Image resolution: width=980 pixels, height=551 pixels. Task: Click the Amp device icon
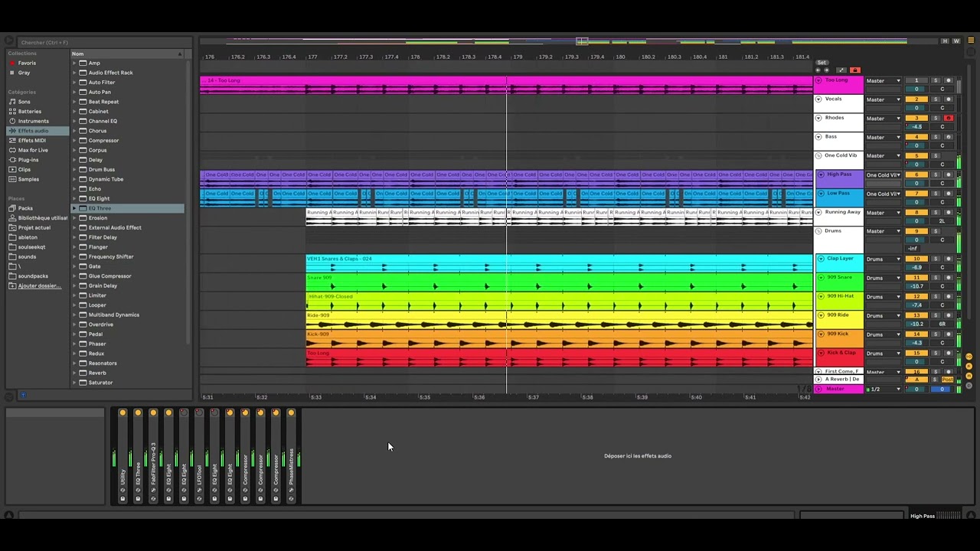[x=83, y=63]
